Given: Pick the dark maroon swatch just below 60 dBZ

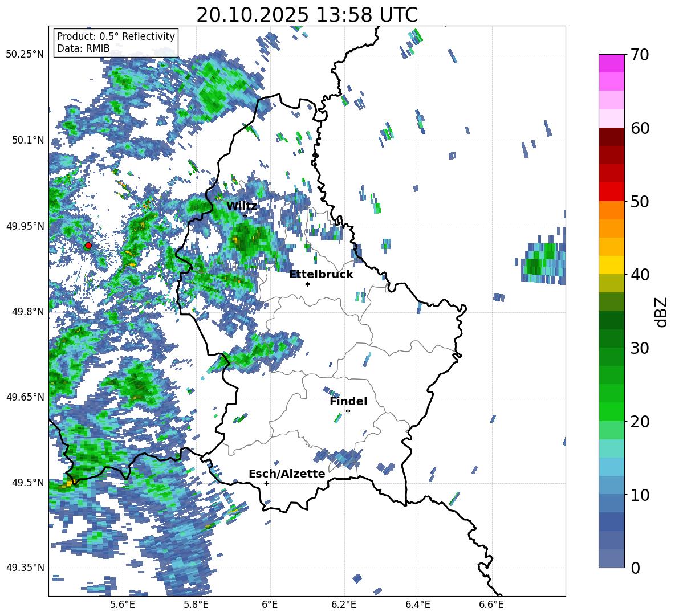Looking at the screenshot, I should click(611, 137).
